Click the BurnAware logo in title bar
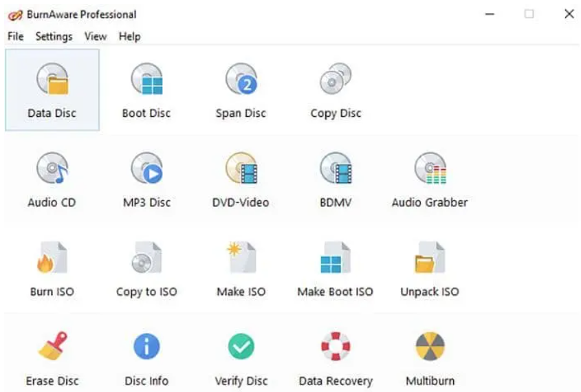The image size is (581, 392). (x=15, y=15)
